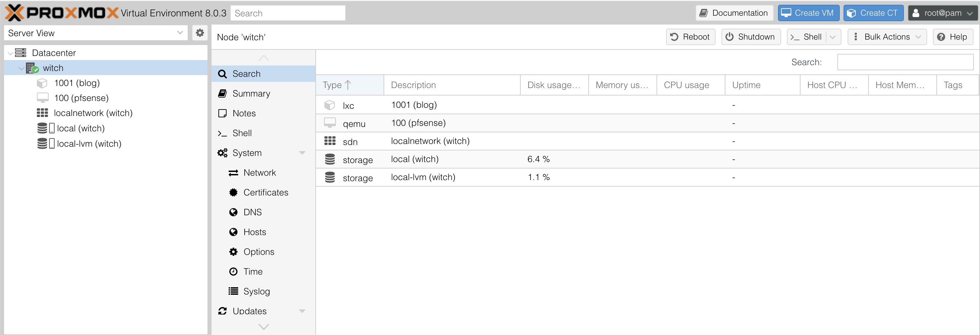
Task: Click the local-lvm (witch) storage icon in tree
Action: (x=42, y=144)
